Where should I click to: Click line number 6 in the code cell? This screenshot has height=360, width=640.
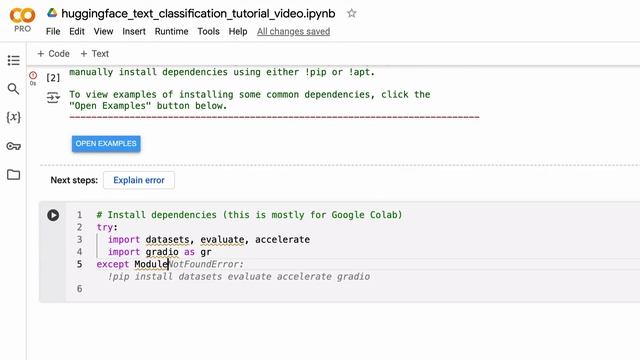(x=80, y=289)
